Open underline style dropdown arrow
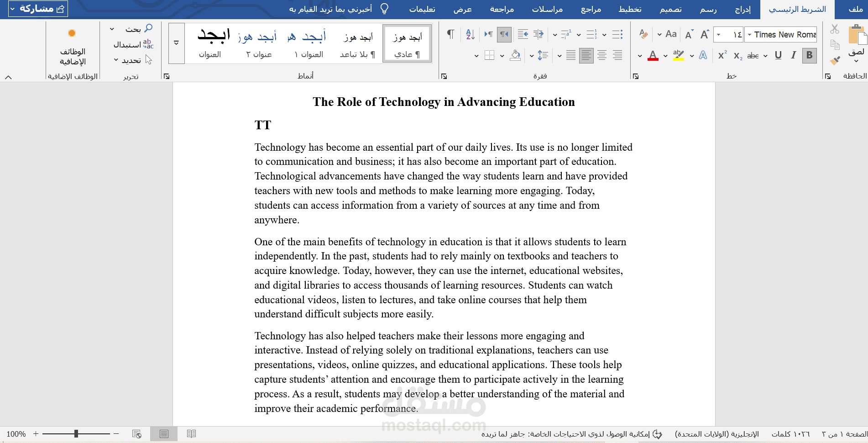868x443 pixels. click(x=765, y=56)
